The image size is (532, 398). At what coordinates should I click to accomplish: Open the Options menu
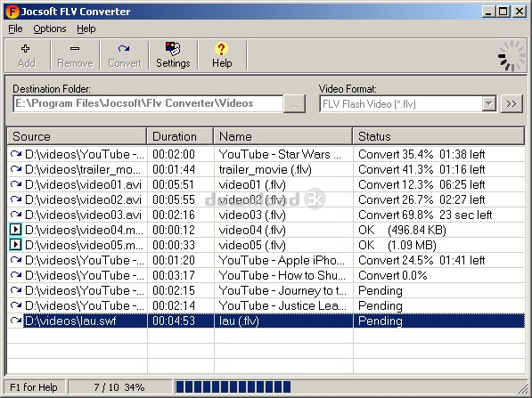point(50,28)
